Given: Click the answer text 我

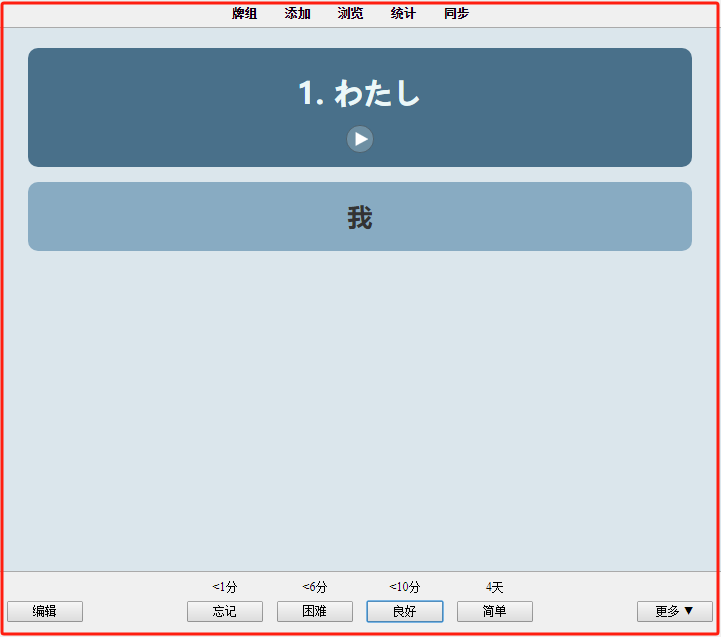Looking at the screenshot, I should (x=360, y=218).
